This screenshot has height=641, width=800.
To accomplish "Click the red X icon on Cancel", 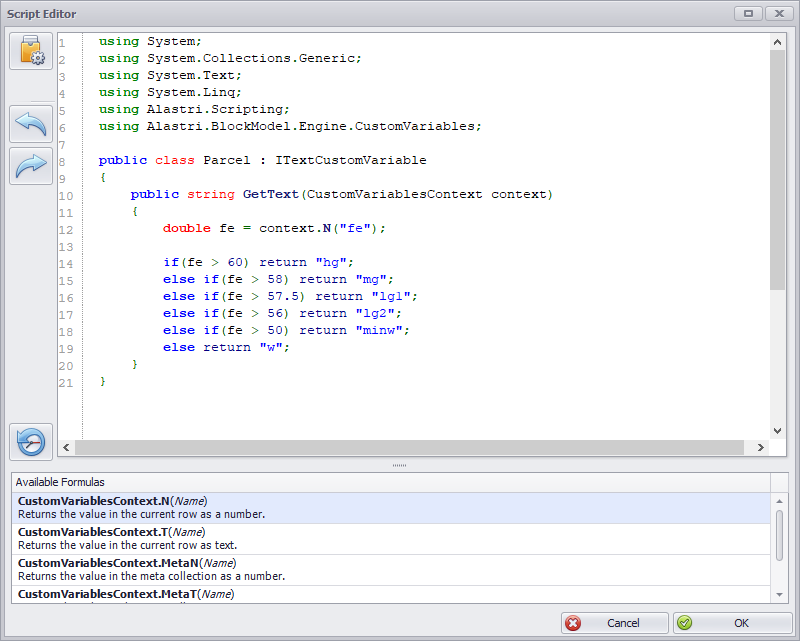I will pyautogui.click(x=574, y=622).
